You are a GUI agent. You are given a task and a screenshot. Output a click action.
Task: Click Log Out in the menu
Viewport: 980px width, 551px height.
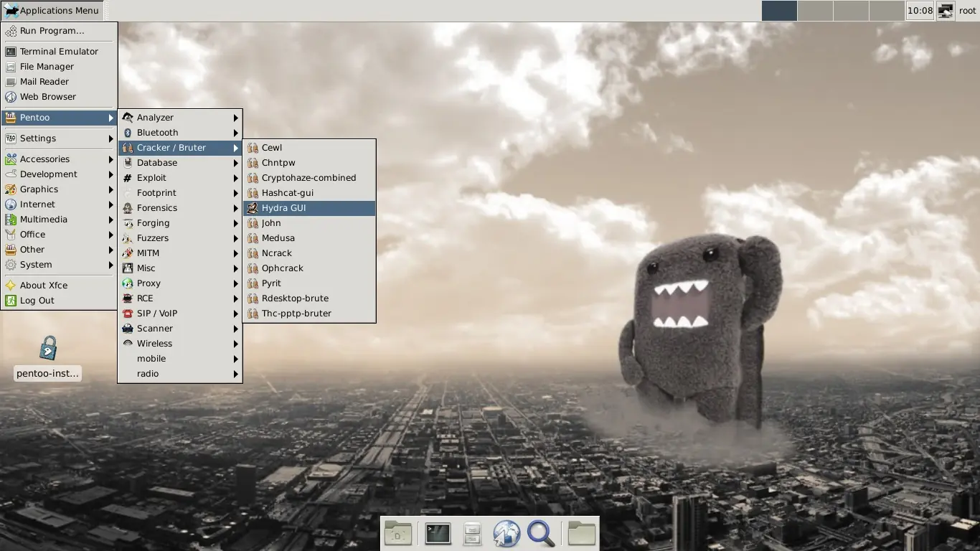pyautogui.click(x=59, y=301)
